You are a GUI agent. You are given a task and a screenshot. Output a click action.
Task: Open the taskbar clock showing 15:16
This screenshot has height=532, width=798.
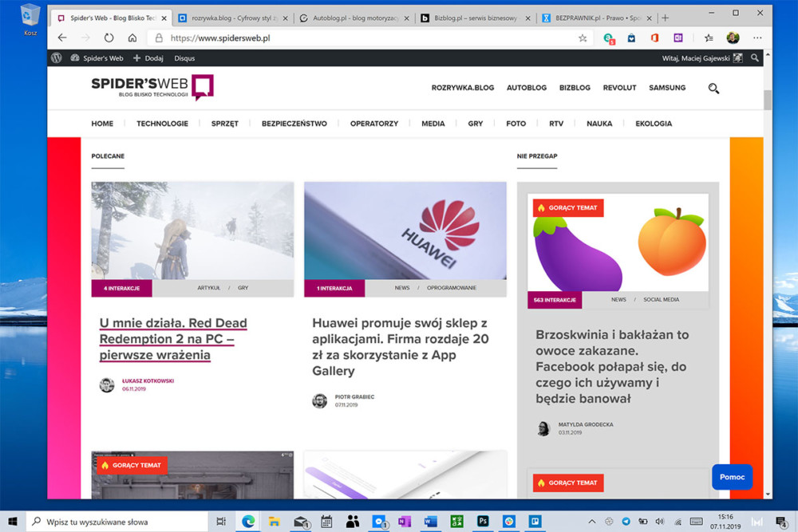(x=725, y=522)
